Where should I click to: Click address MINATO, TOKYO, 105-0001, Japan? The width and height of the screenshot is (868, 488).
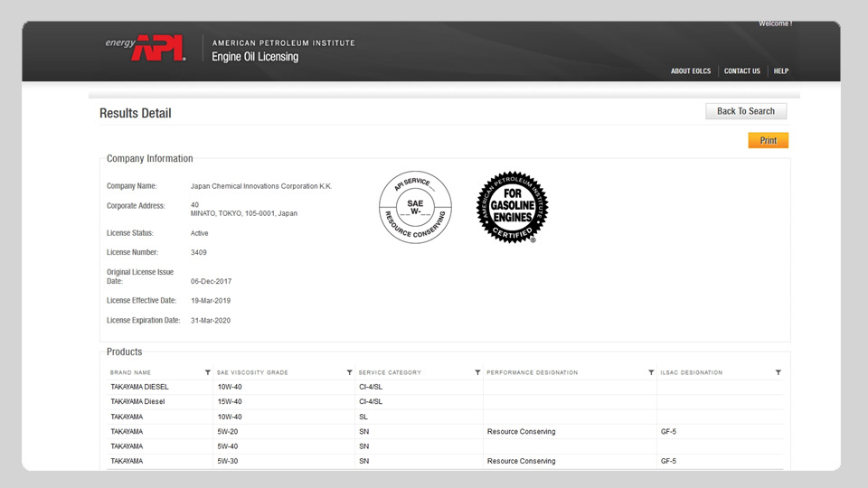point(243,213)
